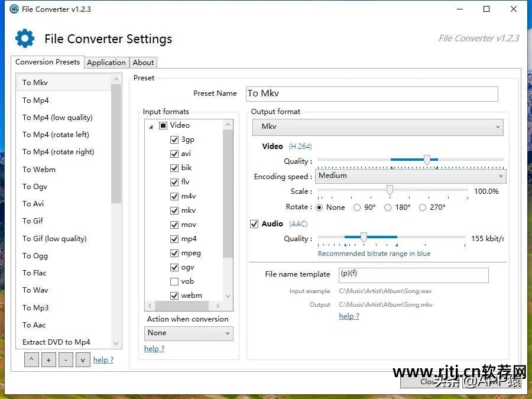Image resolution: width=532 pixels, height=399 pixels.
Task: Select the To Wav preset
Action: pos(64,290)
